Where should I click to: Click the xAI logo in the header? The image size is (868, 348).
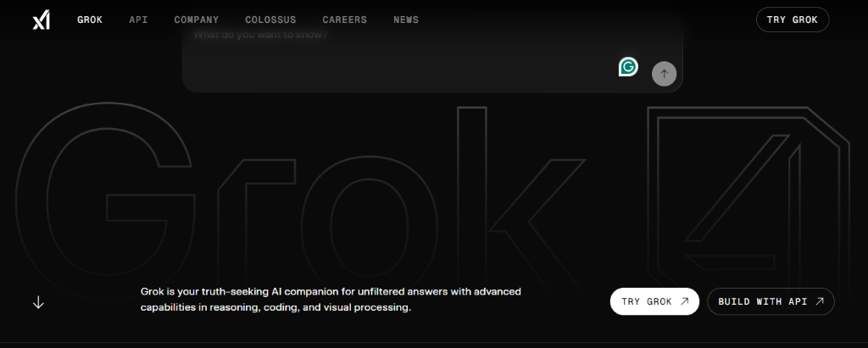[41, 20]
